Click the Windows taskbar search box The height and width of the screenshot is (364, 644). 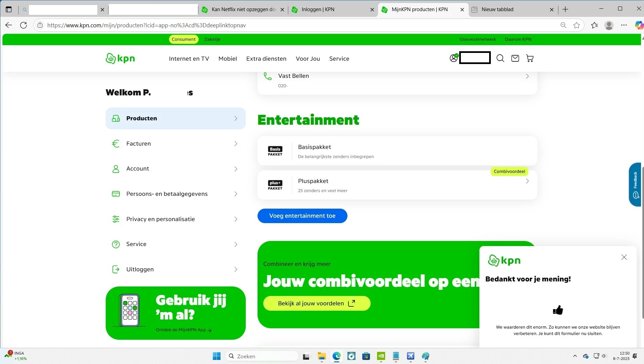[x=262, y=356]
